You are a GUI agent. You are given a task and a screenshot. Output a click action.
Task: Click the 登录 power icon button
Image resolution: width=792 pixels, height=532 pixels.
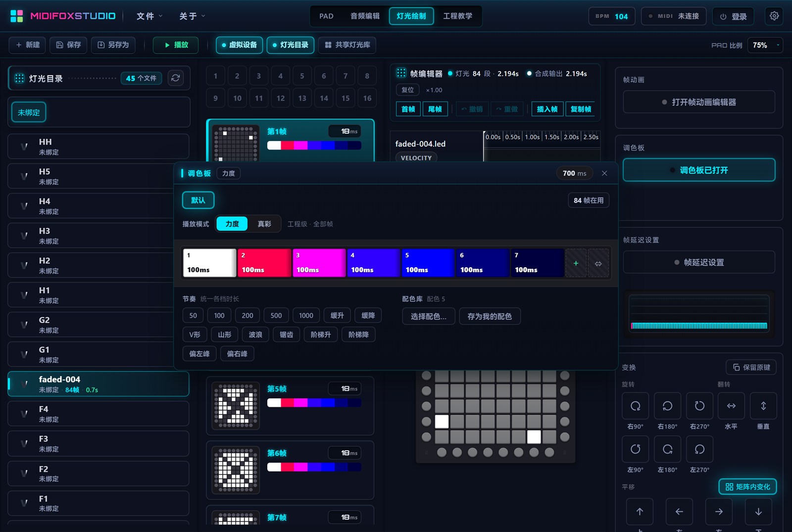733,16
